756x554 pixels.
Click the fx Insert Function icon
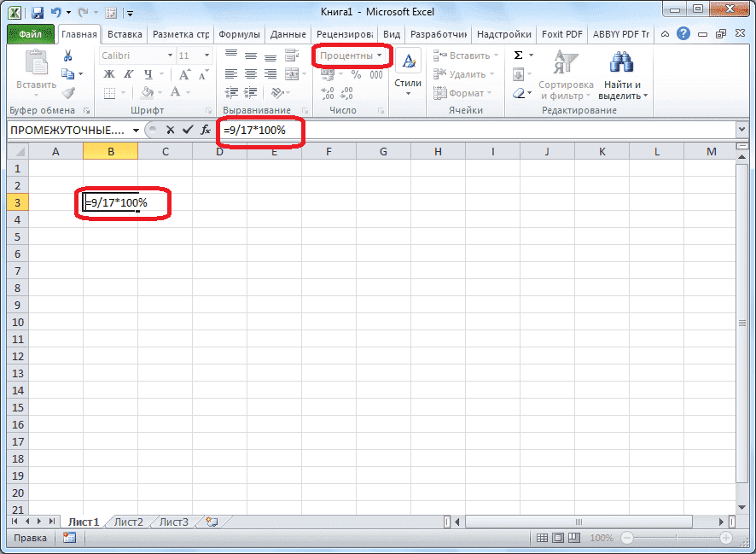point(205,129)
